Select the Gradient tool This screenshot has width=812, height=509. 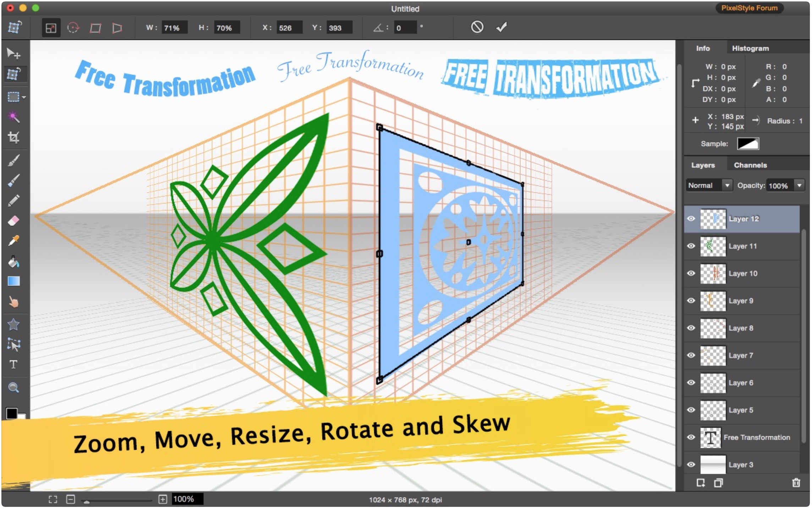pos(13,281)
